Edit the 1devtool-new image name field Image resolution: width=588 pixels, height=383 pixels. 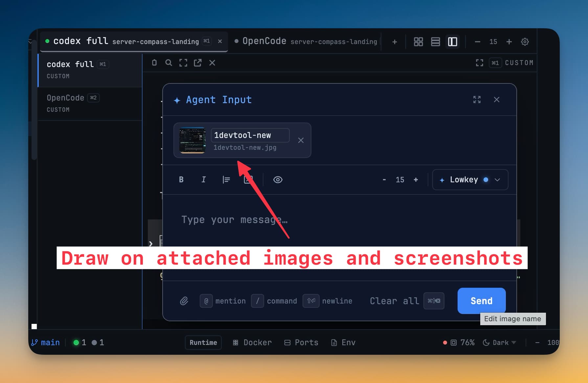click(250, 135)
